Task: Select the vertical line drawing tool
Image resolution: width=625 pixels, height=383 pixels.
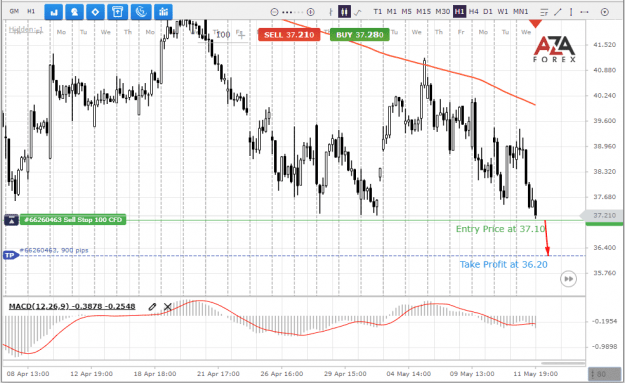Action: coord(571,12)
